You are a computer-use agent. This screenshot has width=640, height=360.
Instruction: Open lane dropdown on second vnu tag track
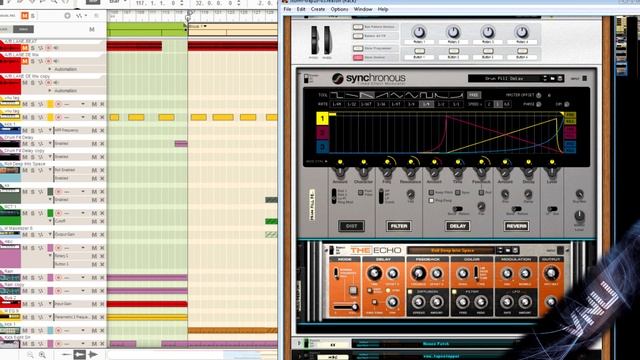(x=83, y=117)
